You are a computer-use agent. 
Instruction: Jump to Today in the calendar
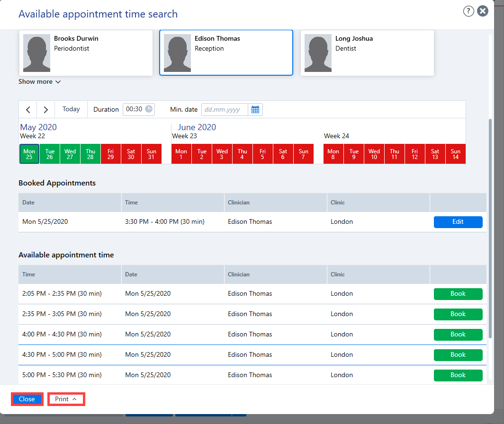click(71, 109)
